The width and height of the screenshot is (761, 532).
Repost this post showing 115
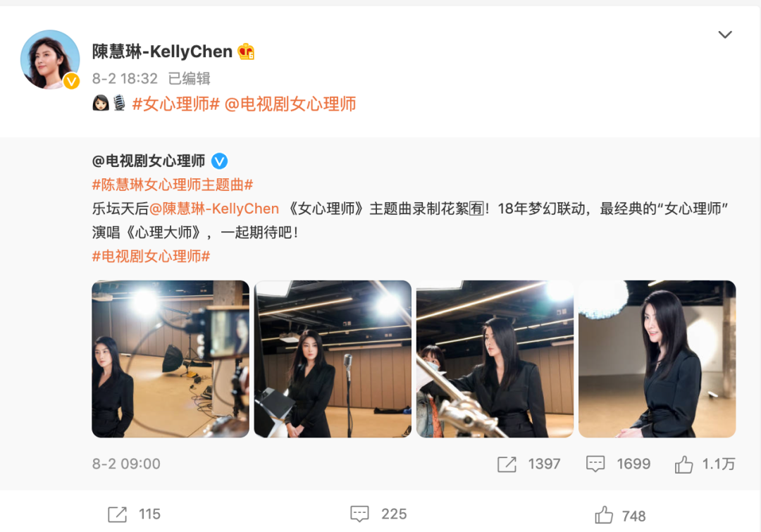click(117, 514)
